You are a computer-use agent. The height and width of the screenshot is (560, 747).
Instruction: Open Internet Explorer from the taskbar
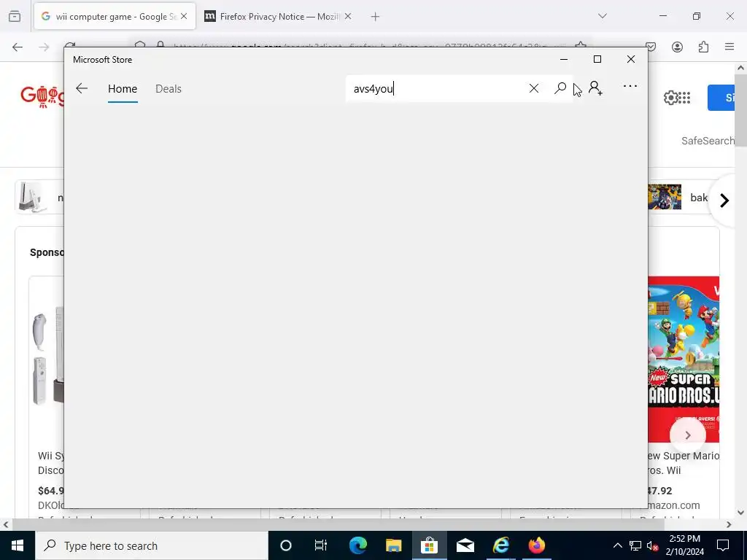(500, 545)
